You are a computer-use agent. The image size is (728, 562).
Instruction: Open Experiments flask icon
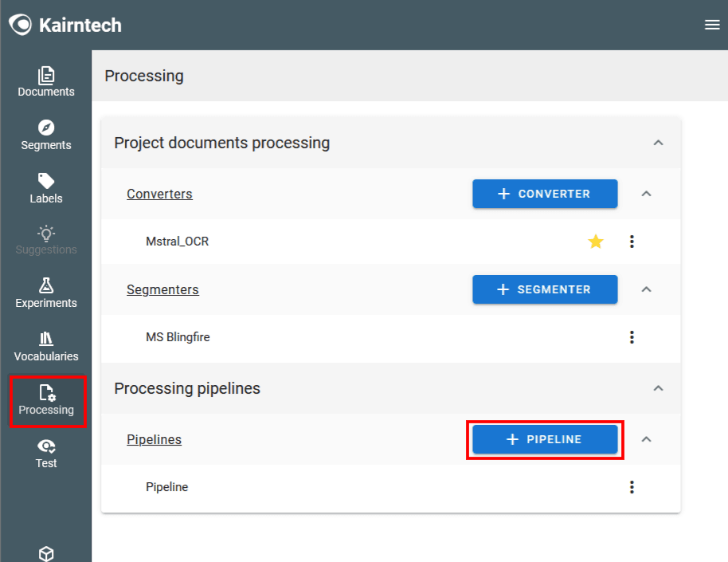coord(46,286)
